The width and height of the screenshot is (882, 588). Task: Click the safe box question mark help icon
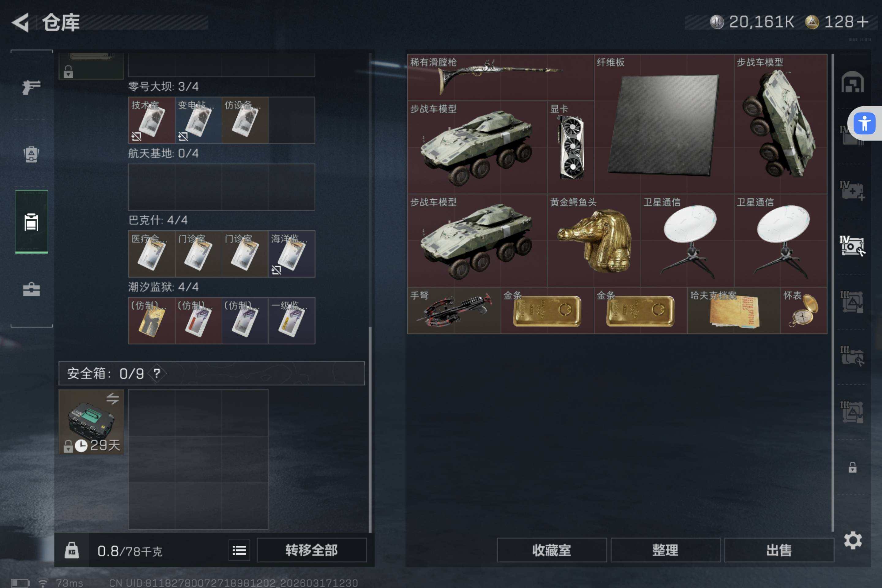(157, 373)
